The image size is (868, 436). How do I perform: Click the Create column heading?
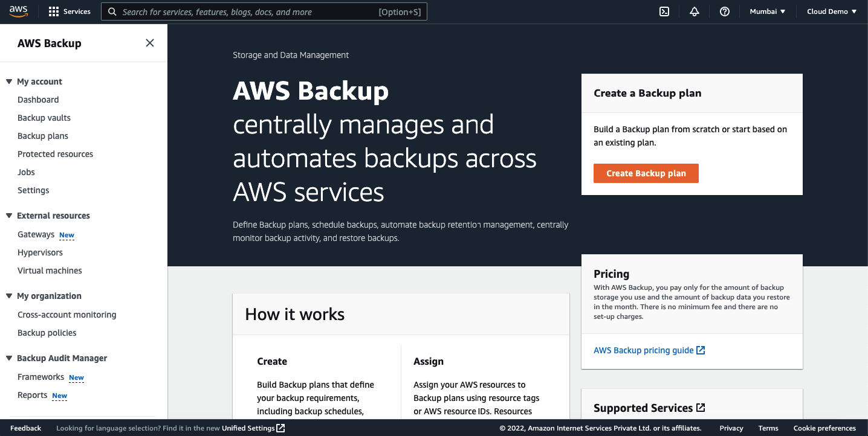[272, 361]
